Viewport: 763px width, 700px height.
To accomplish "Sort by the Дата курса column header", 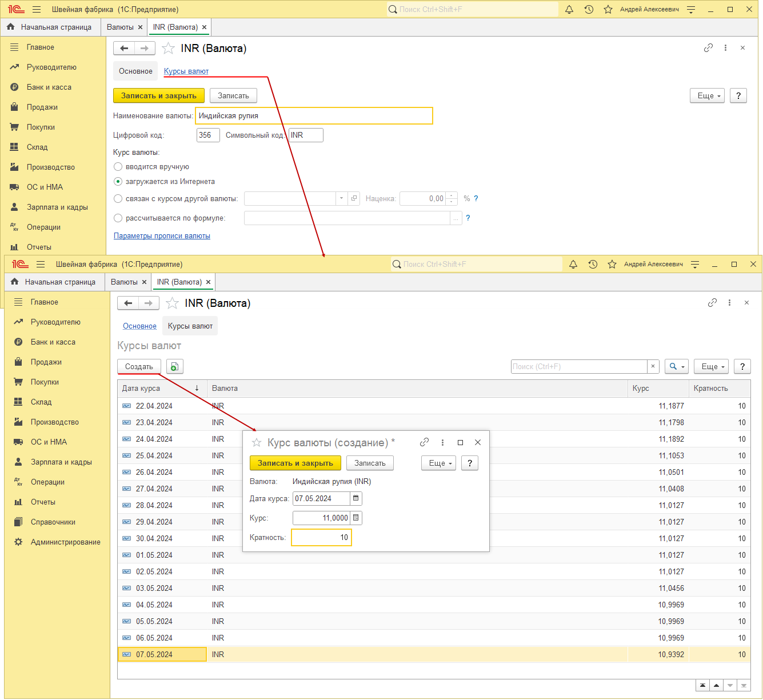I will click(162, 388).
